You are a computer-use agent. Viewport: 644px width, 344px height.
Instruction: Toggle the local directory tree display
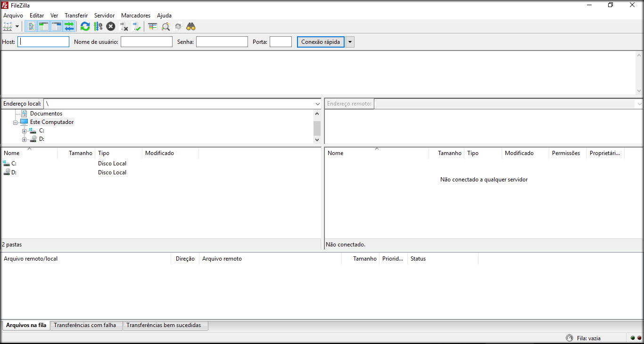(43, 26)
